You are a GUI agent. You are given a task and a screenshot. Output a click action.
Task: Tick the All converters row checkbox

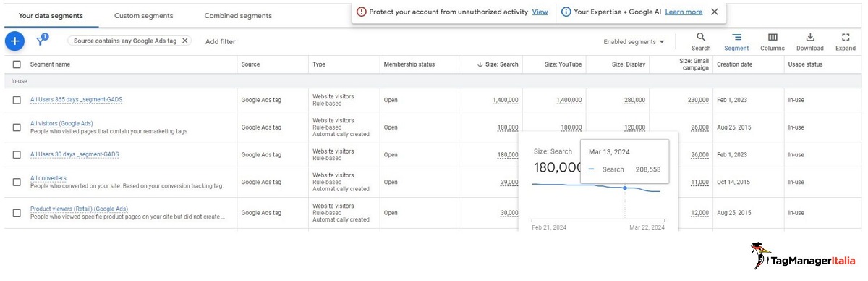click(x=17, y=183)
